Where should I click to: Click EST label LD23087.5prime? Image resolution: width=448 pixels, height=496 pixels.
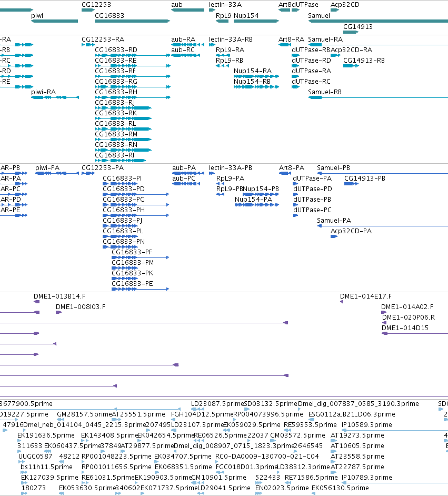[217, 404]
